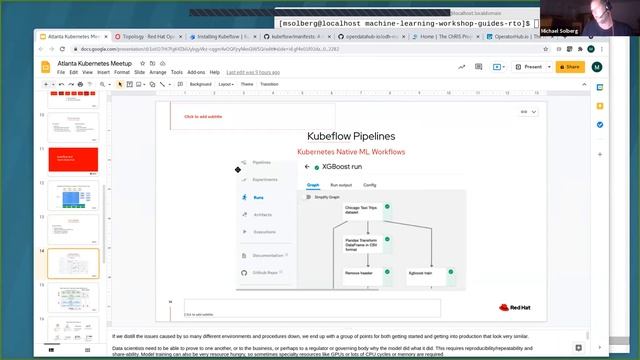Click the Background button
The image size is (640, 360).
[200, 84]
